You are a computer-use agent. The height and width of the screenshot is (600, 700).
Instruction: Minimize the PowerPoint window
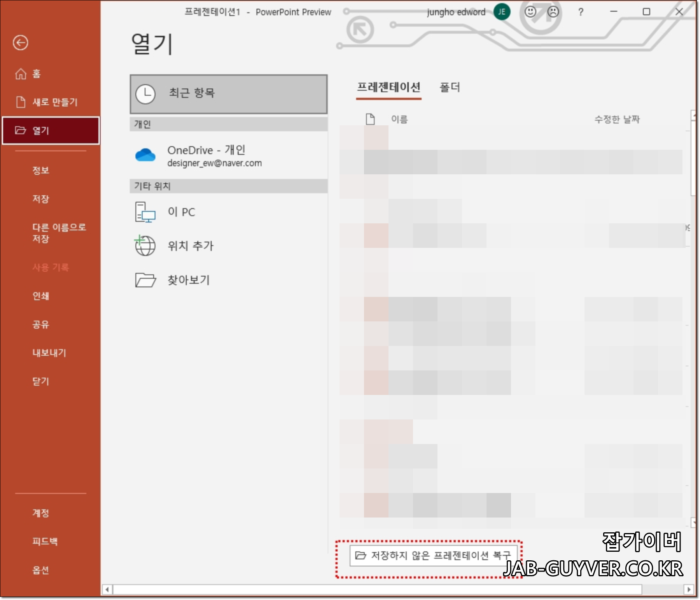click(x=614, y=12)
